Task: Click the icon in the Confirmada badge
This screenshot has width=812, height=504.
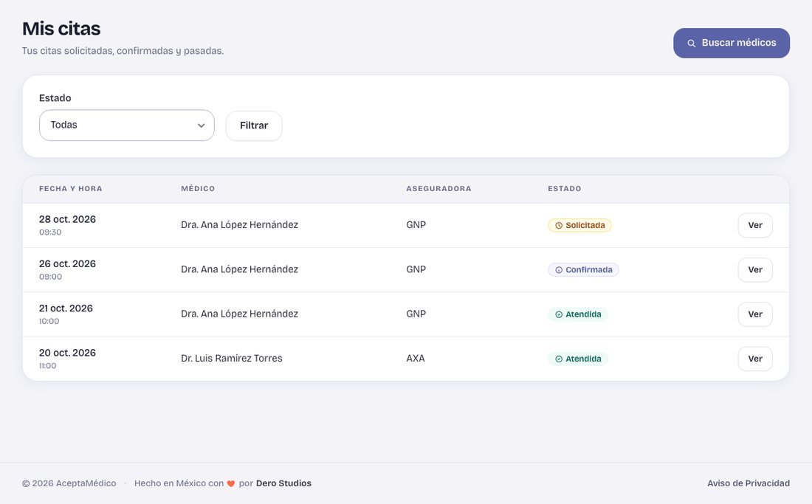Action: click(x=559, y=270)
